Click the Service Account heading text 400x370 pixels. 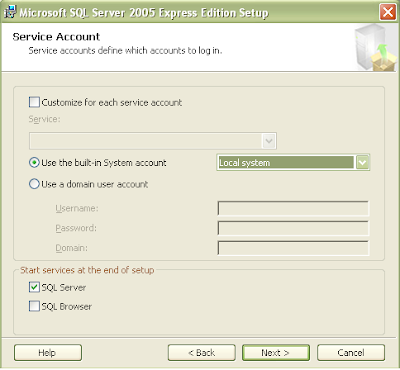(x=56, y=36)
